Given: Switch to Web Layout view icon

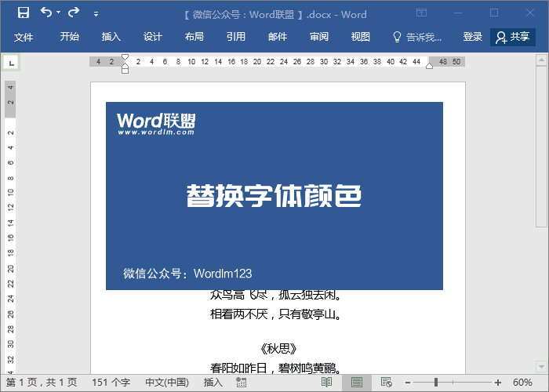Looking at the screenshot, I should 387,383.
